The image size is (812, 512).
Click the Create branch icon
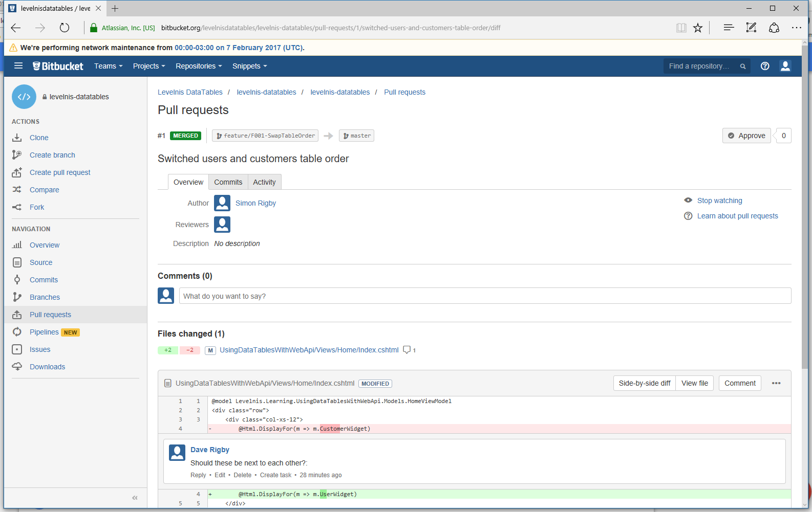(17, 155)
